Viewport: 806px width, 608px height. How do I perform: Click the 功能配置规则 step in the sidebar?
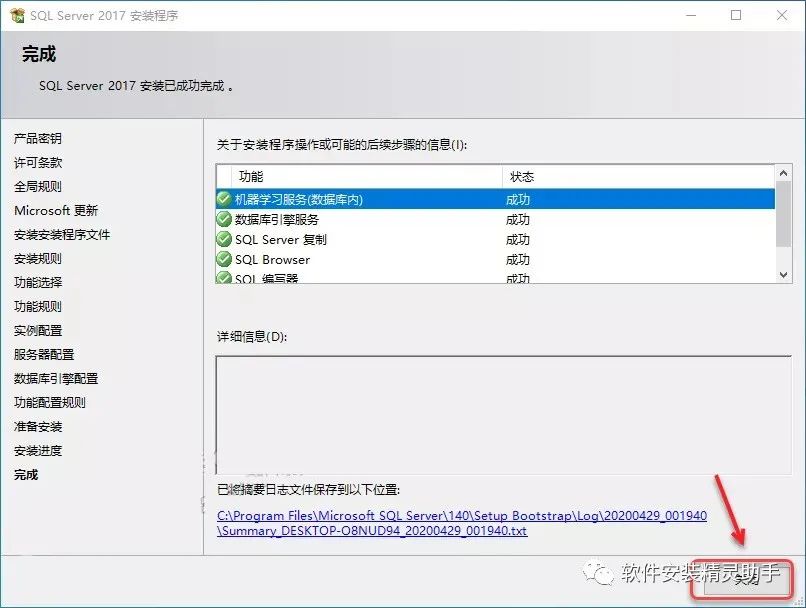click(x=50, y=402)
